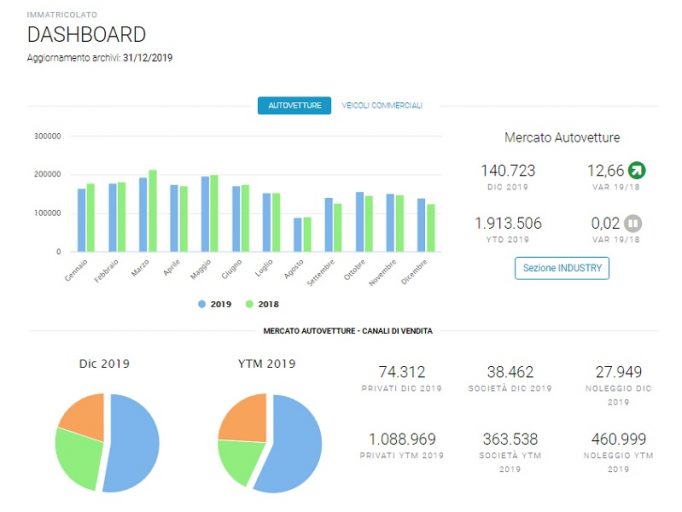Click the grey pause variation icon
The image size is (682, 512).
[x=633, y=224]
